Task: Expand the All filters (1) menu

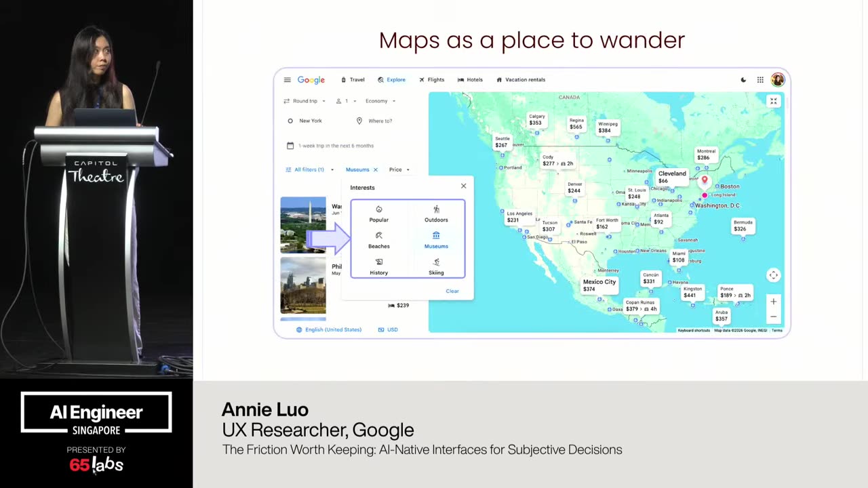Action: click(x=309, y=169)
